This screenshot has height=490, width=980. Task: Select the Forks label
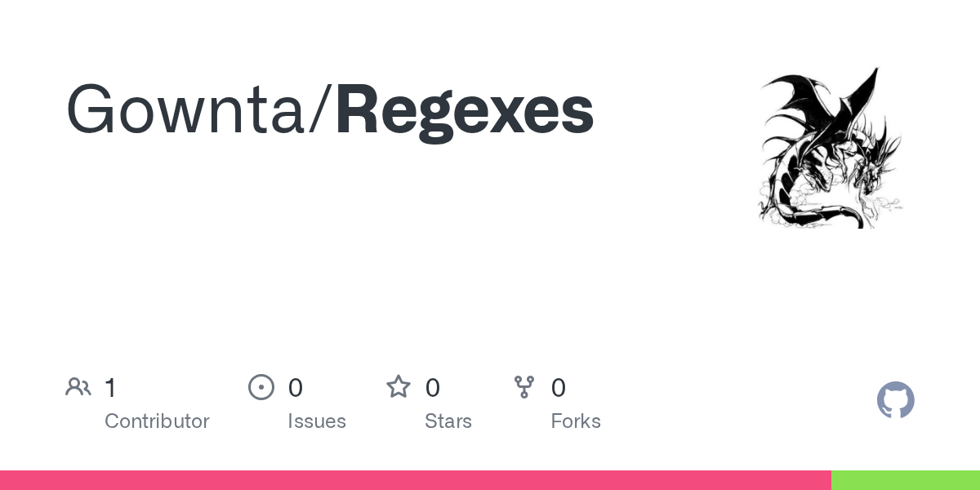(x=576, y=421)
